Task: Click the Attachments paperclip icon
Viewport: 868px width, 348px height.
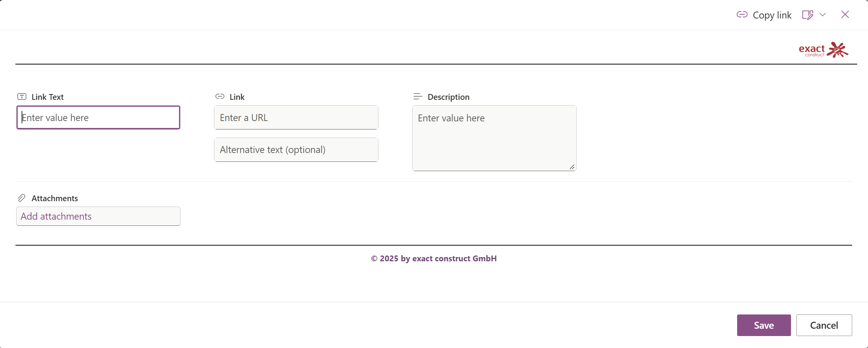Action: pyautogui.click(x=22, y=198)
